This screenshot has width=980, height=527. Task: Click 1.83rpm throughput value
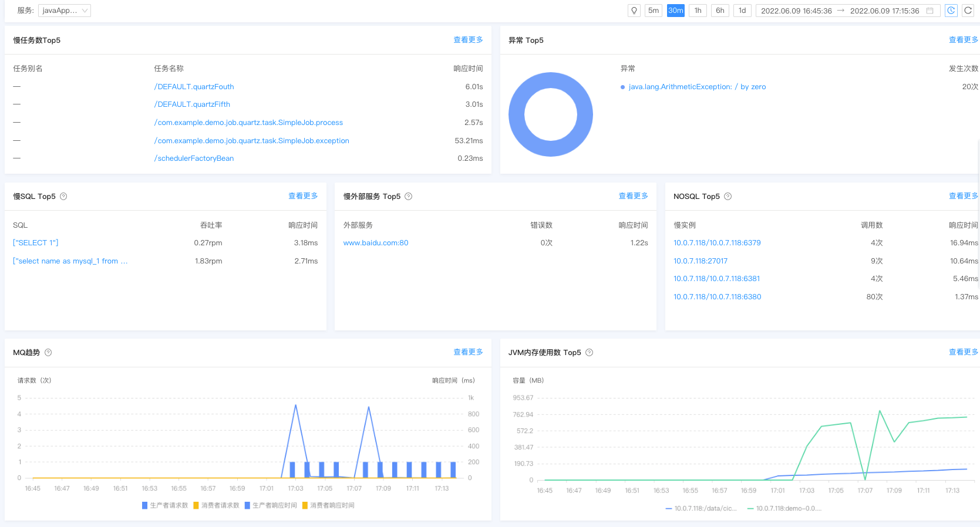[x=208, y=261]
